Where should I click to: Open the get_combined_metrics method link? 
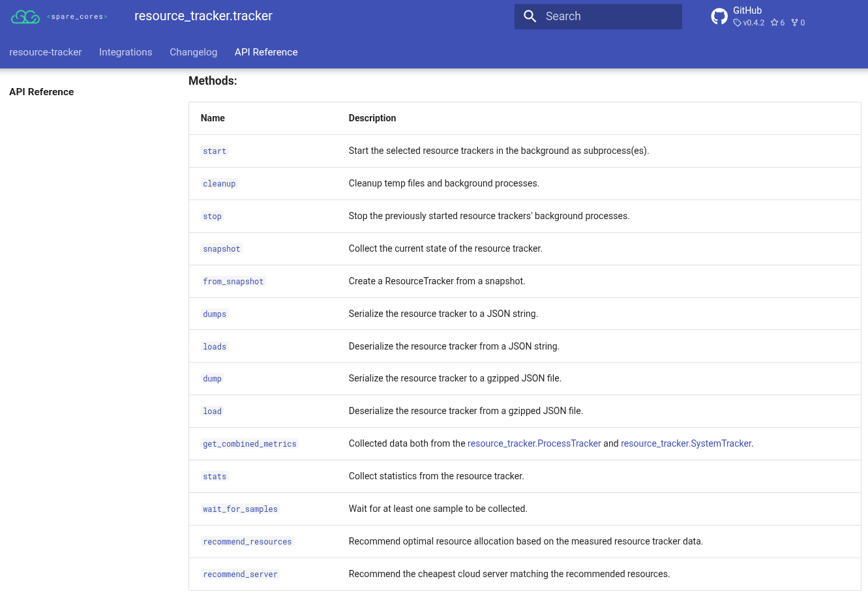click(x=250, y=444)
